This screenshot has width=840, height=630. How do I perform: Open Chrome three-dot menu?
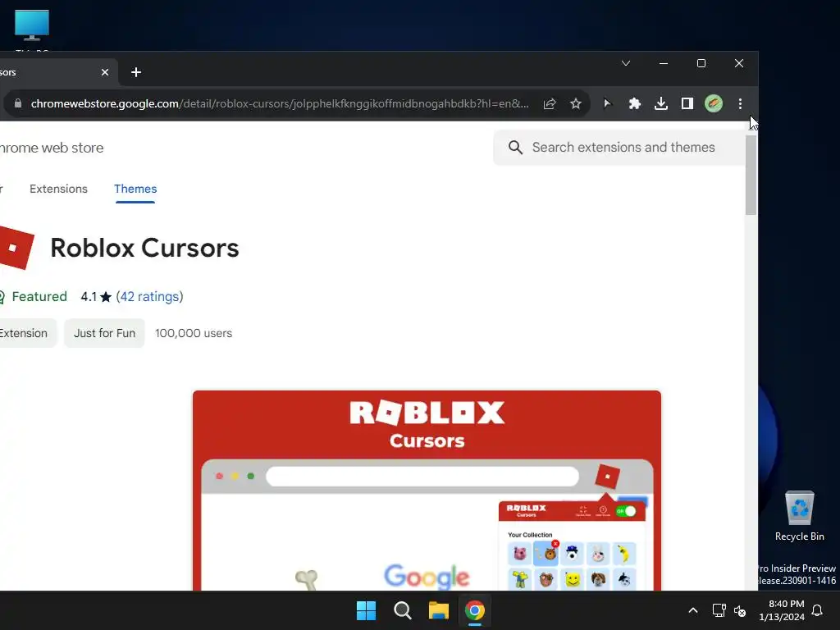click(x=740, y=103)
